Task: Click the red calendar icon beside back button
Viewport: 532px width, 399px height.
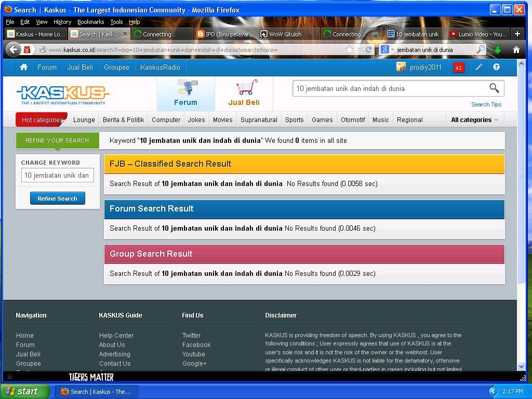Action: coord(27,49)
